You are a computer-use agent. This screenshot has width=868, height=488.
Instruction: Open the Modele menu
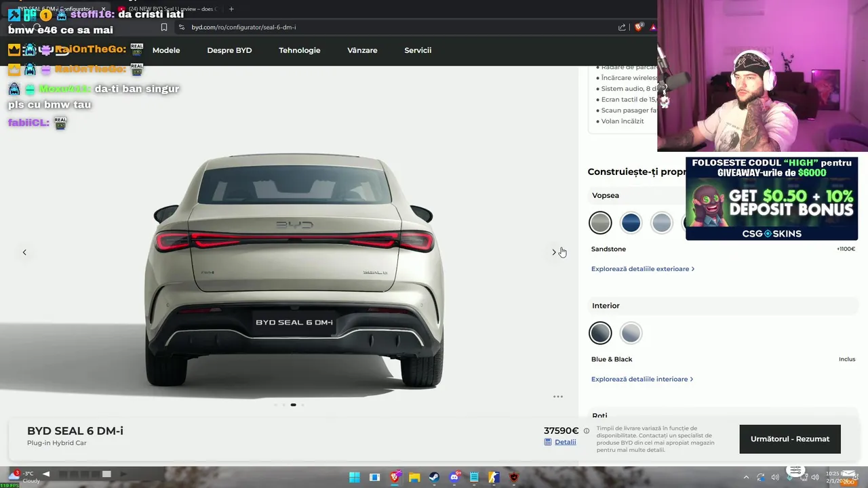(x=166, y=50)
